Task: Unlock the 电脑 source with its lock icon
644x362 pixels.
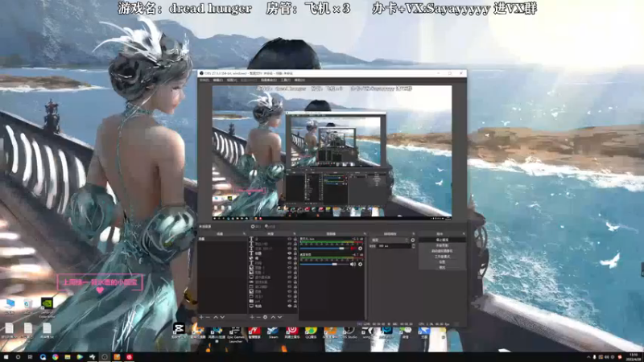Action: pos(295,306)
